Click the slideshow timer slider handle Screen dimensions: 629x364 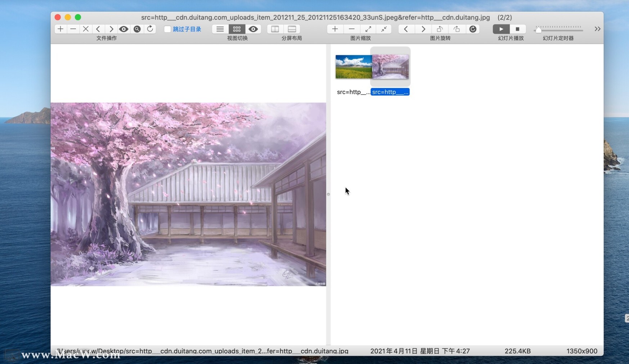click(538, 30)
